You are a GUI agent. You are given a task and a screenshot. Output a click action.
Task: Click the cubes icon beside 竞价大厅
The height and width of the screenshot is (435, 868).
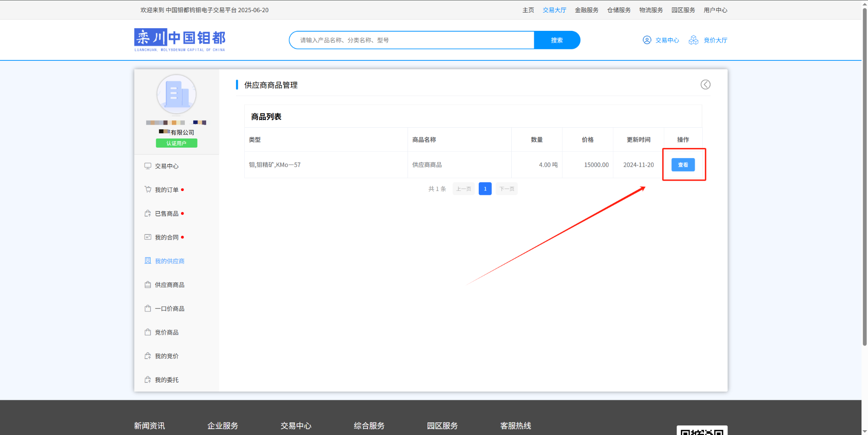pos(694,40)
